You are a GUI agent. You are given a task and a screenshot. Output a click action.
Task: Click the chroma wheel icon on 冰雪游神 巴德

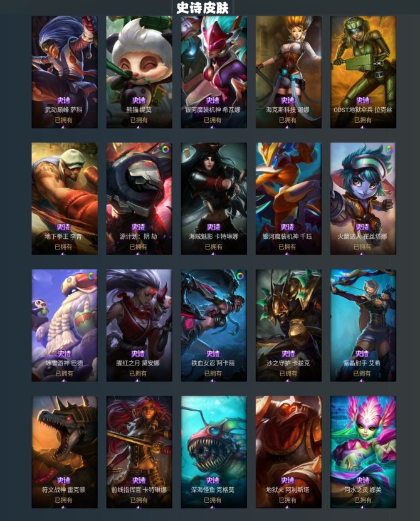[91, 276]
